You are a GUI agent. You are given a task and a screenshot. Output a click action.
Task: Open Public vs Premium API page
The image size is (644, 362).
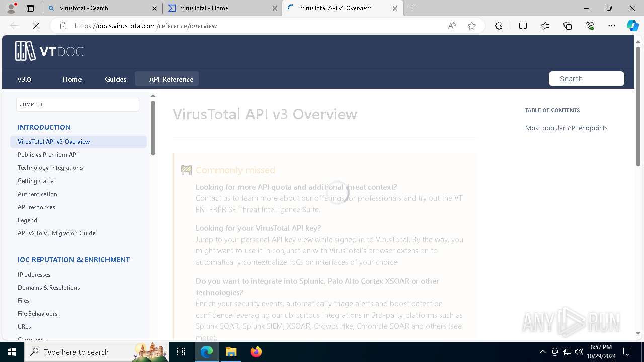point(48,155)
